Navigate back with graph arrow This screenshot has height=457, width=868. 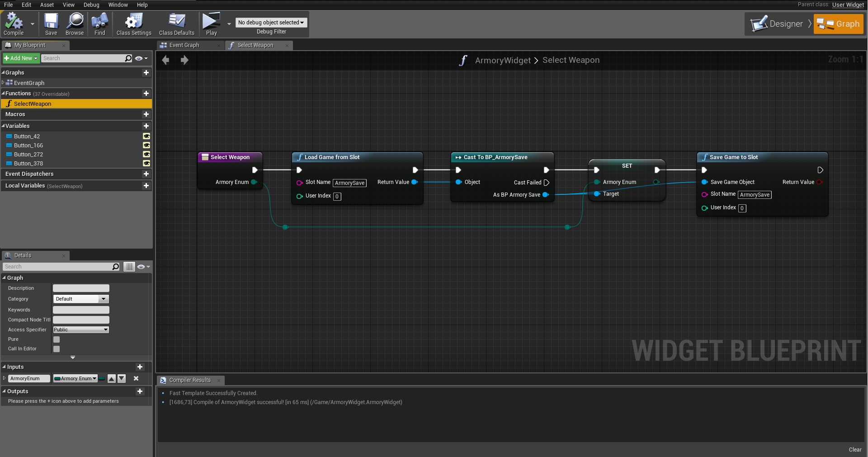click(166, 60)
